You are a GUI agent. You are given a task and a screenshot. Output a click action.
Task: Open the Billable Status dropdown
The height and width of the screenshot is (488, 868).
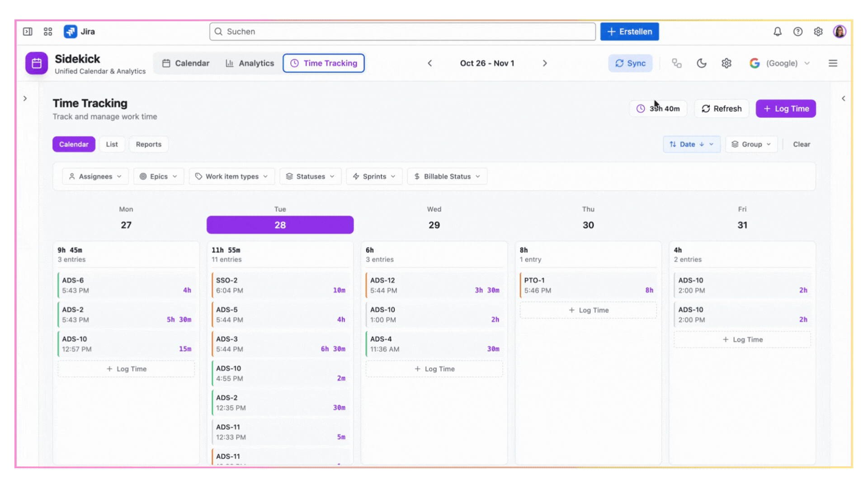point(447,176)
